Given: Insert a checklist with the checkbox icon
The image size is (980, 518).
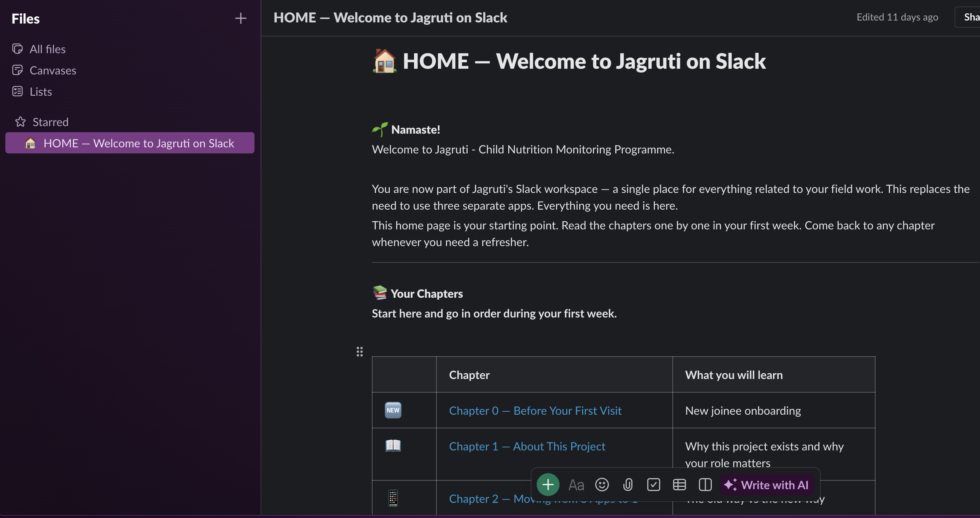Looking at the screenshot, I should (x=654, y=485).
